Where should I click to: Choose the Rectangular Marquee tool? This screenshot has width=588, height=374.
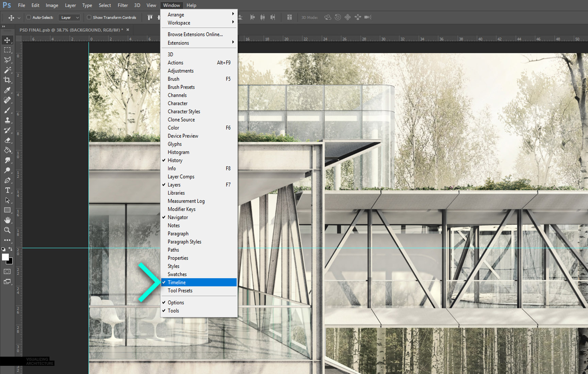click(x=7, y=50)
